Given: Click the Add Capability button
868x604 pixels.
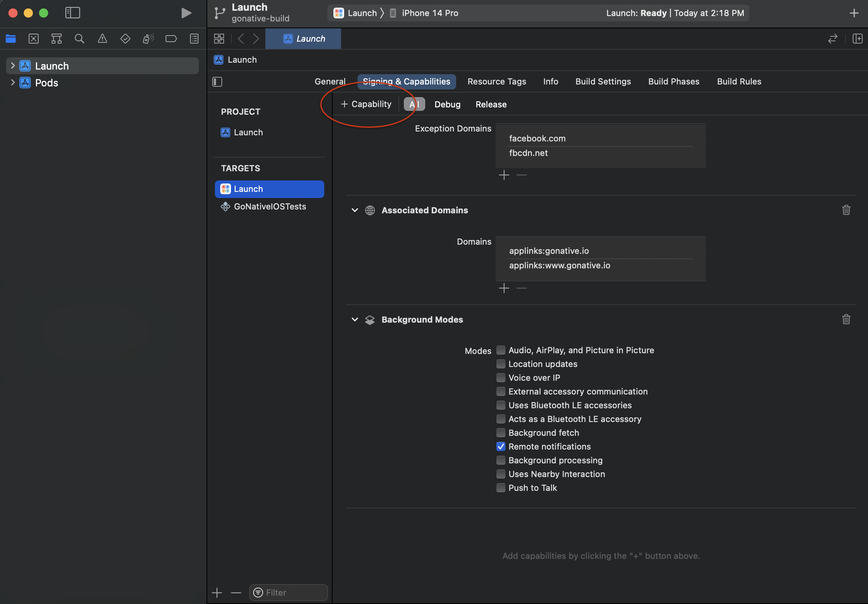Looking at the screenshot, I should [365, 104].
